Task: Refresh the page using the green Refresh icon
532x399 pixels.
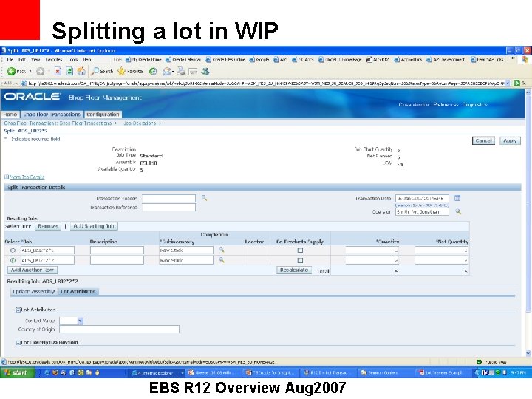Action: pos(69,71)
